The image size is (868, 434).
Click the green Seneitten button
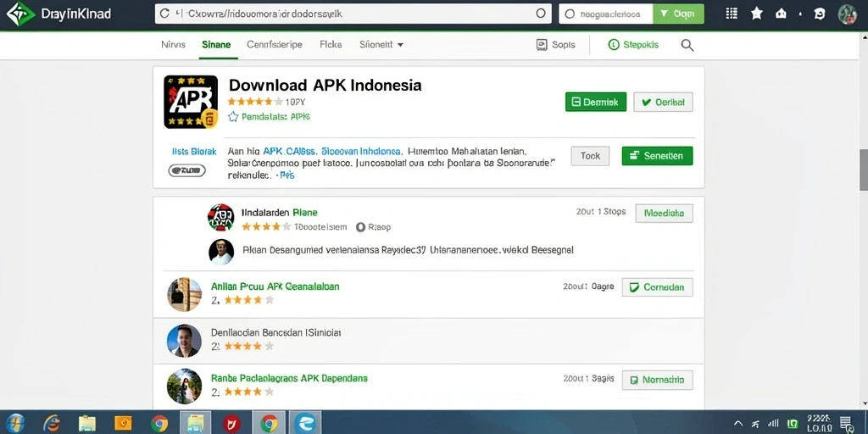657,156
